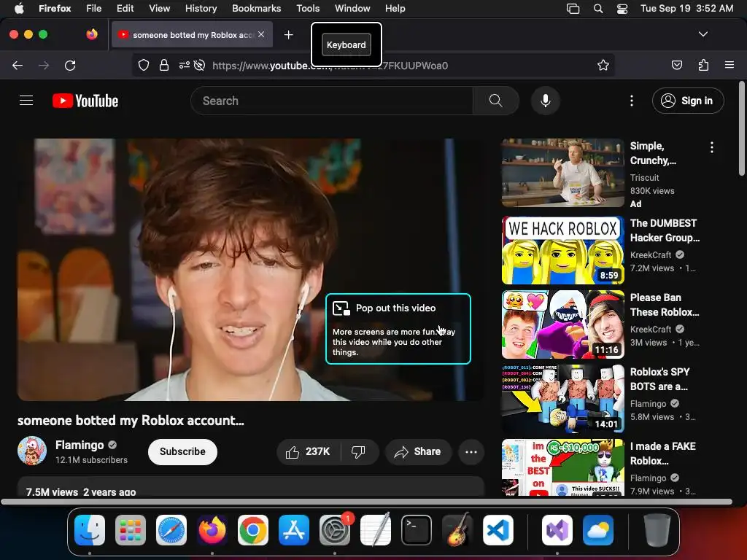Image resolution: width=747 pixels, height=560 pixels.
Task: Open YouTube settings three-dot menu near Sign in
Action: coord(632,101)
